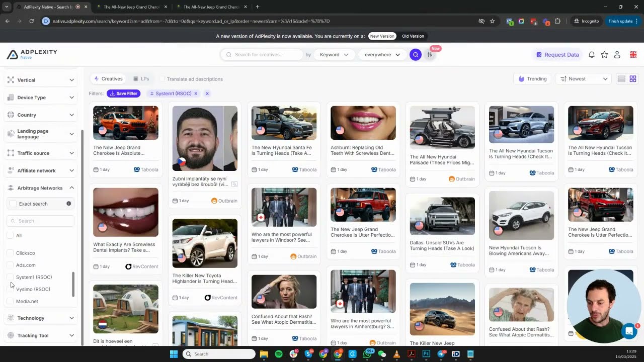Remove the System1 (RSOC) filter chip
Image resolution: width=644 pixels, height=362 pixels.
point(196,94)
